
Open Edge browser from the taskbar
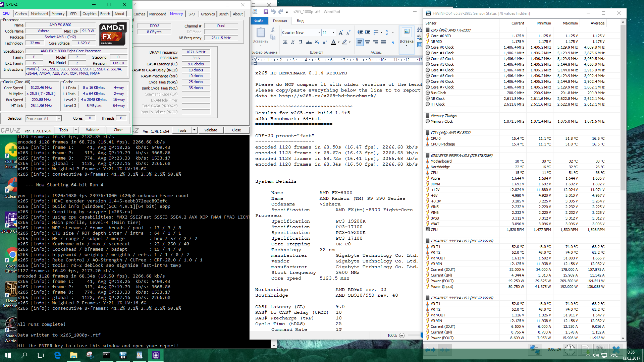point(57,355)
